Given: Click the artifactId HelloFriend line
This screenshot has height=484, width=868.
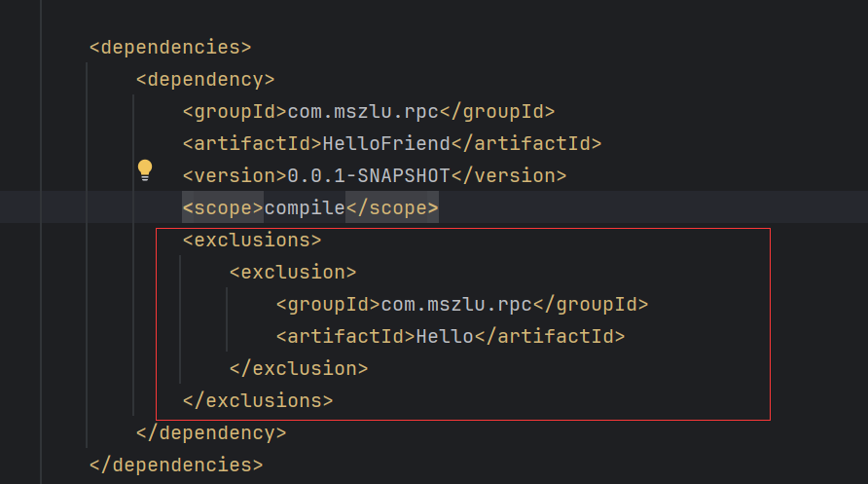Looking at the screenshot, I should [392, 144].
